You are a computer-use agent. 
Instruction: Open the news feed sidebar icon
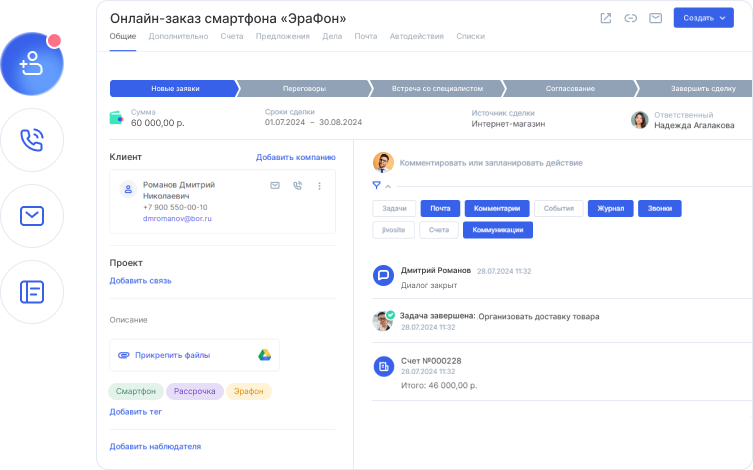pyautogui.click(x=32, y=291)
